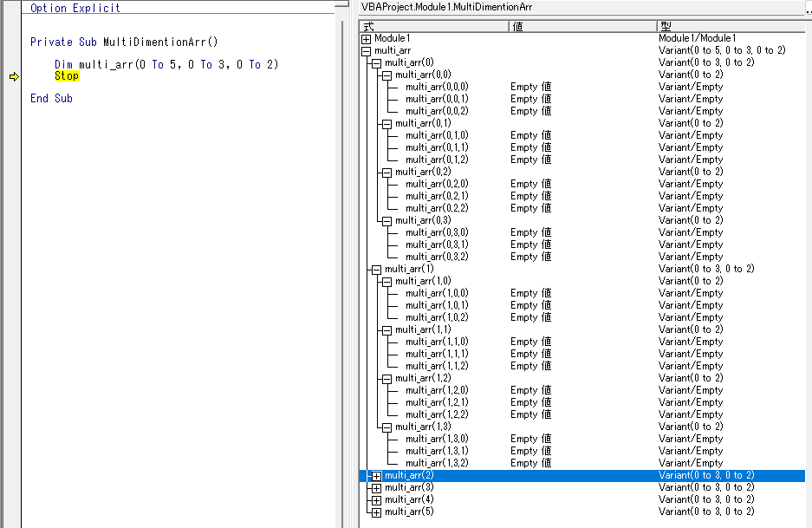The width and height of the screenshot is (812, 528).
Task: Click the highlighted Stop statement in code
Action: 67,76
